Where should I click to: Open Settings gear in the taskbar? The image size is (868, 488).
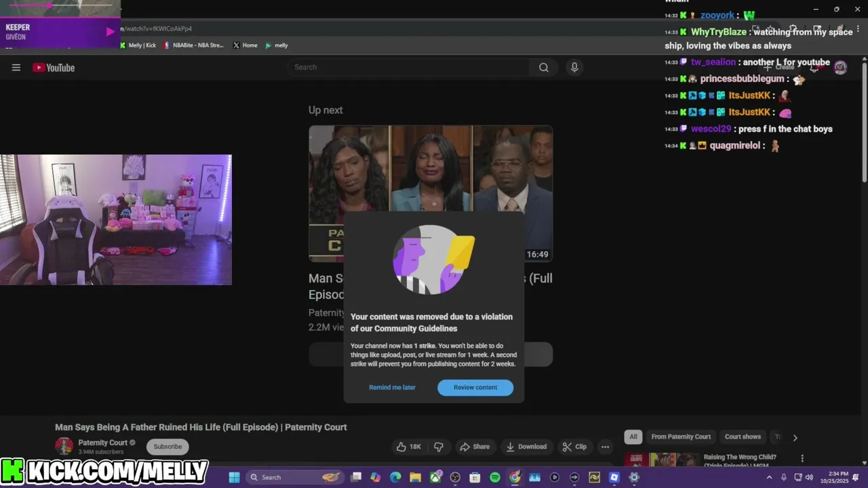(634, 477)
